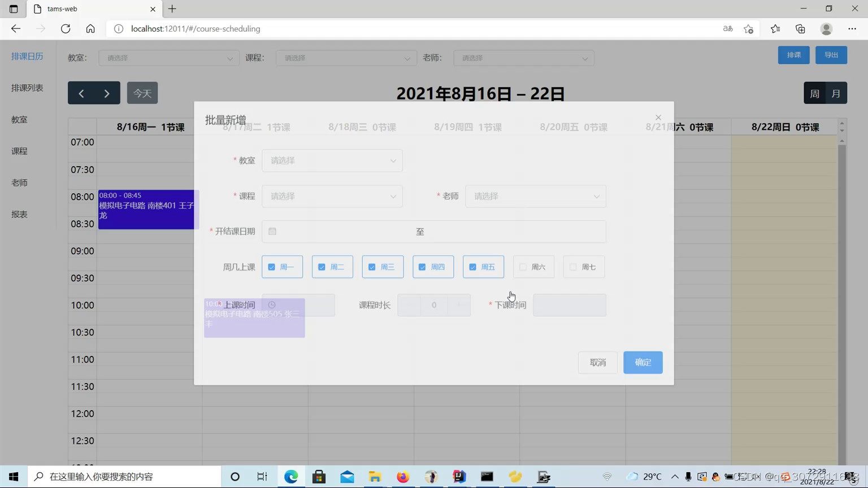Open 老师 in the sidebar
Screen dimensions: 868x488
pos(19,182)
